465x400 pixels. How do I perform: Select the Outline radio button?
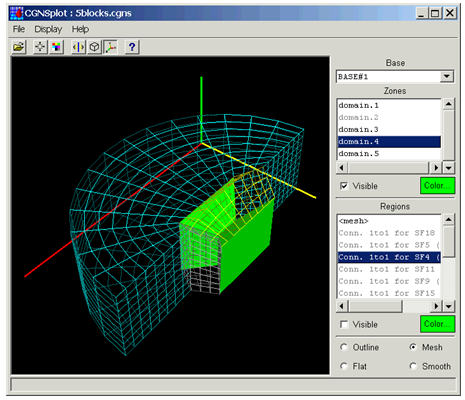[344, 347]
